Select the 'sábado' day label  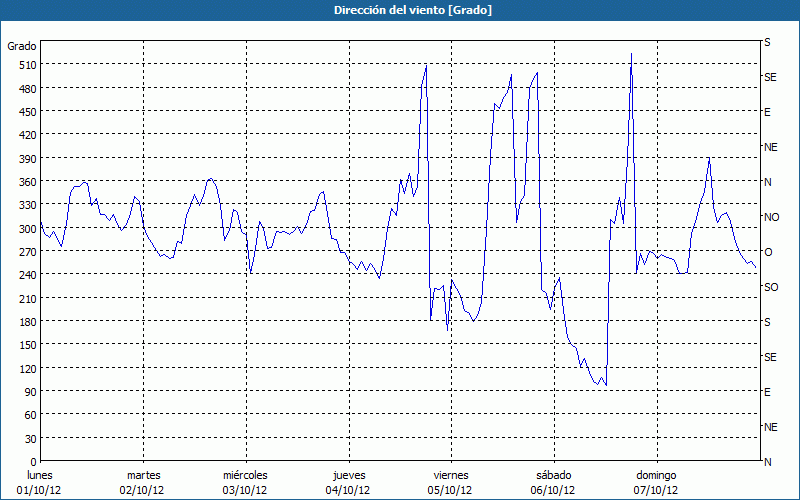(553, 475)
